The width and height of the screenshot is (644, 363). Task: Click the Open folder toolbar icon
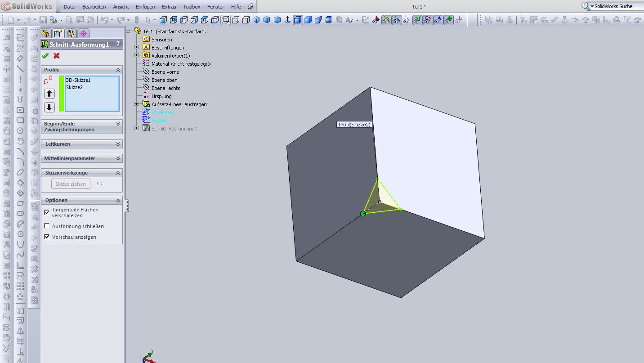tap(27, 20)
